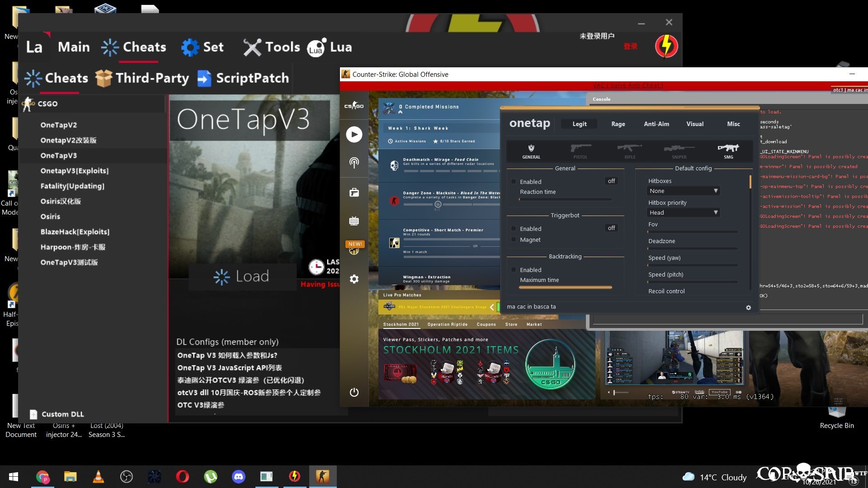Image resolution: width=868 pixels, height=488 pixels.
Task: Launch VLC media player from taskbar
Action: [x=98, y=477]
